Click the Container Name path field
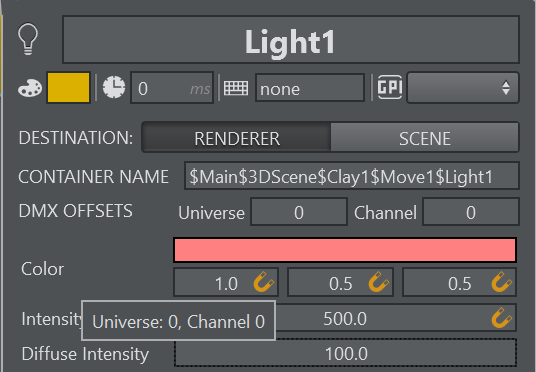 tap(352, 176)
